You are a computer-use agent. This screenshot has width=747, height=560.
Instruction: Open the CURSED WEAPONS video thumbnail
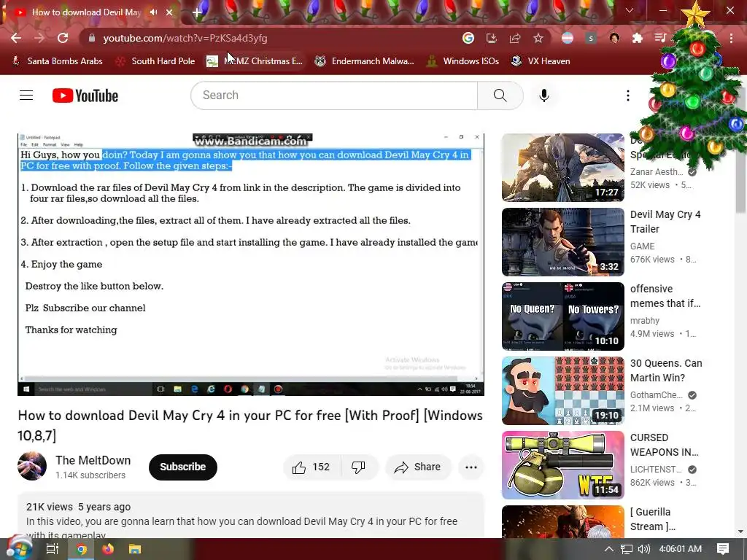pyautogui.click(x=563, y=464)
